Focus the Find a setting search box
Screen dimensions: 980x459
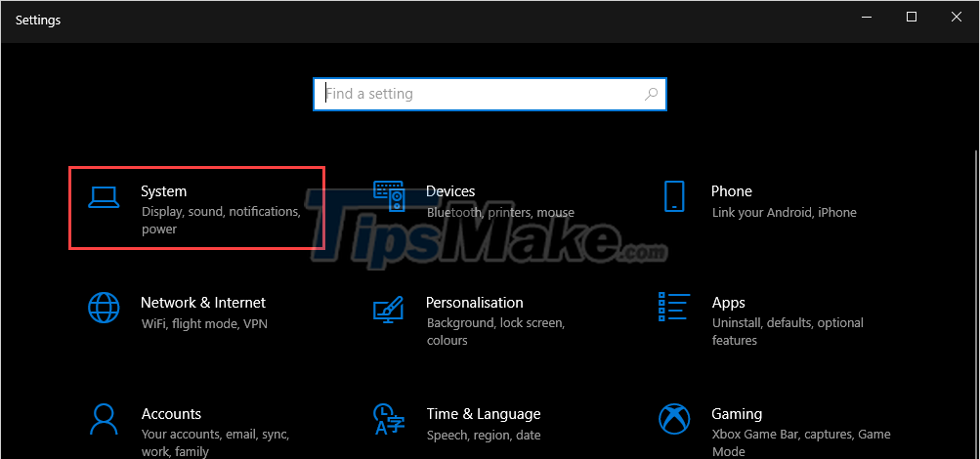(x=490, y=95)
